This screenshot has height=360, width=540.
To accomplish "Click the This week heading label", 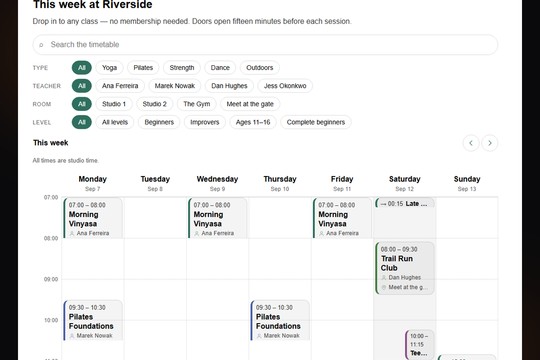I will pos(51,143).
